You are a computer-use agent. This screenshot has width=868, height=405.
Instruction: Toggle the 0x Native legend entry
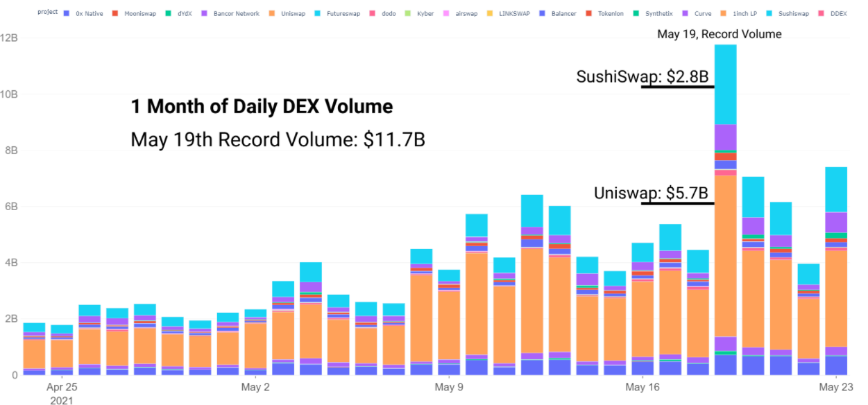click(x=83, y=13)
